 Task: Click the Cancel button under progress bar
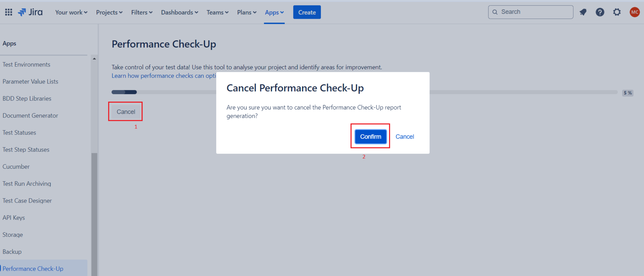[x=126, y=112]
